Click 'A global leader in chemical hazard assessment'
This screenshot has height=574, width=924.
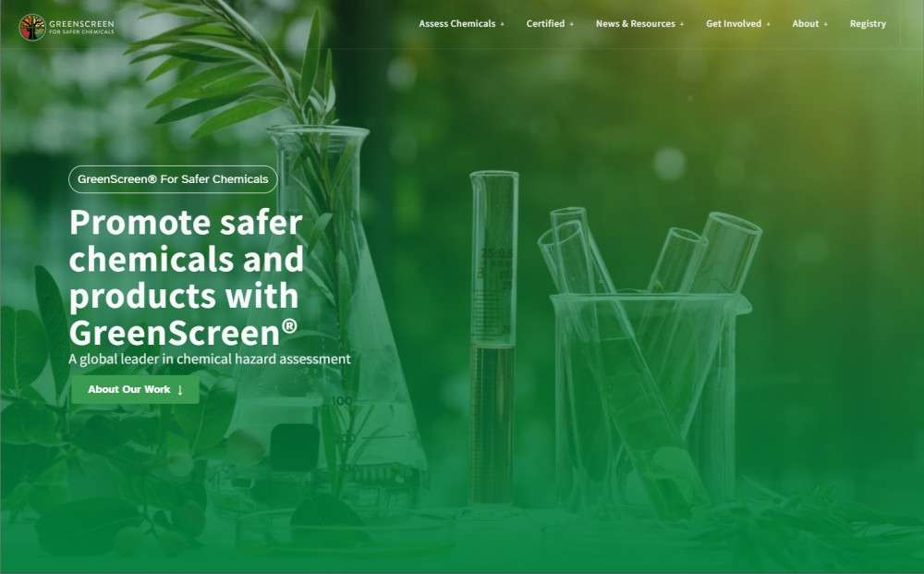tap(210, 359)
